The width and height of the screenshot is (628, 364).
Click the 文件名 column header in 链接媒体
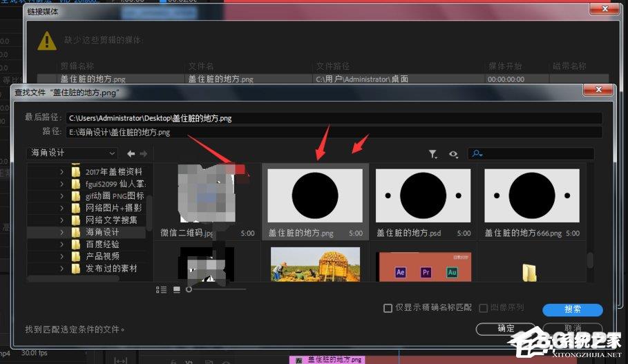coord(201,66)
